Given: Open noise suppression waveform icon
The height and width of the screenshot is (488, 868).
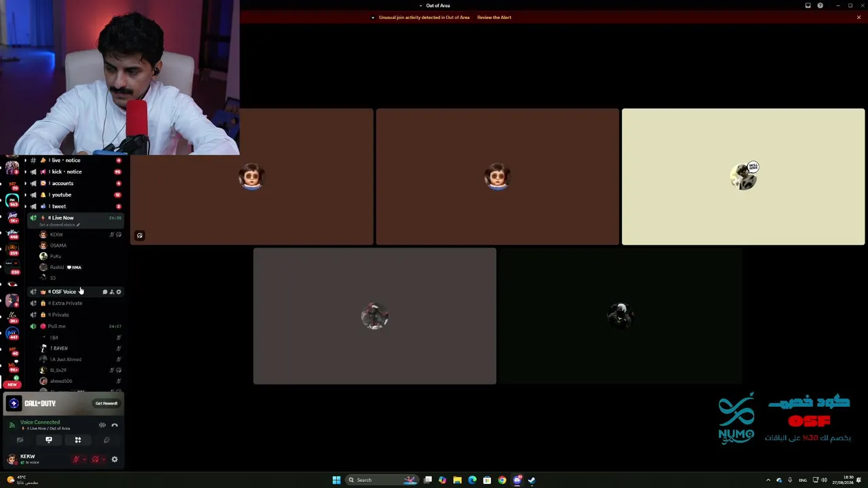Looking at the screenshot, I should (102, 425).
